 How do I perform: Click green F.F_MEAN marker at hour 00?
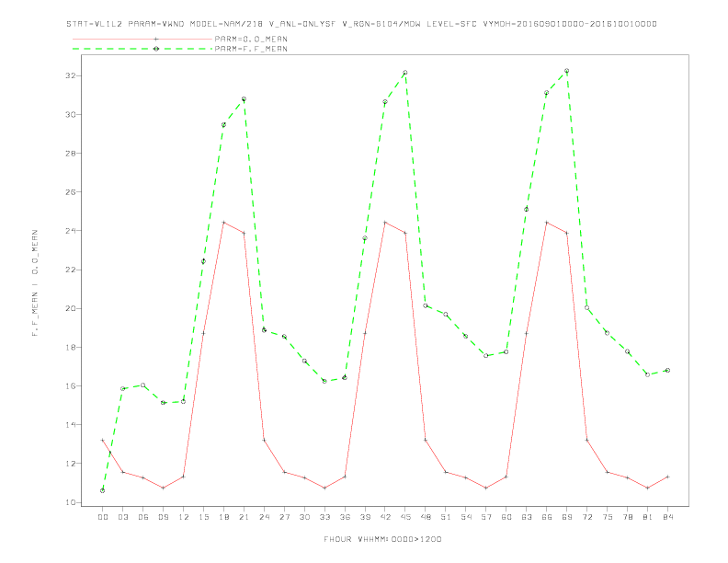click(x=103, y=490)
